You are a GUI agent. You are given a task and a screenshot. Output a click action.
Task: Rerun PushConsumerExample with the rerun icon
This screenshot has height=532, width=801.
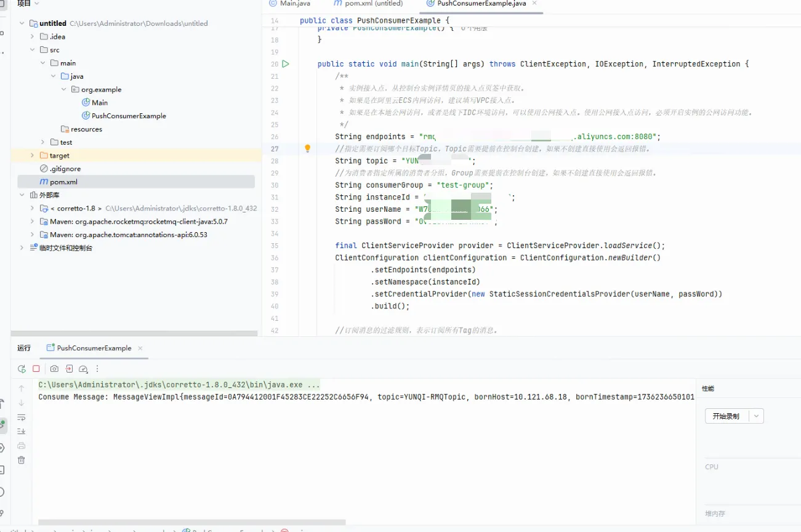(x=22, y=369)
